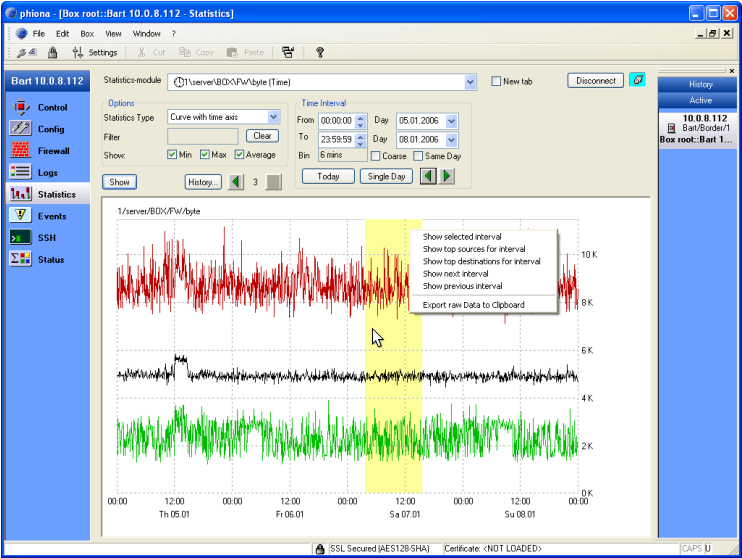Enable the New tab checkbox
Viewport: 742px width, 558px height.
coord(496,81)
